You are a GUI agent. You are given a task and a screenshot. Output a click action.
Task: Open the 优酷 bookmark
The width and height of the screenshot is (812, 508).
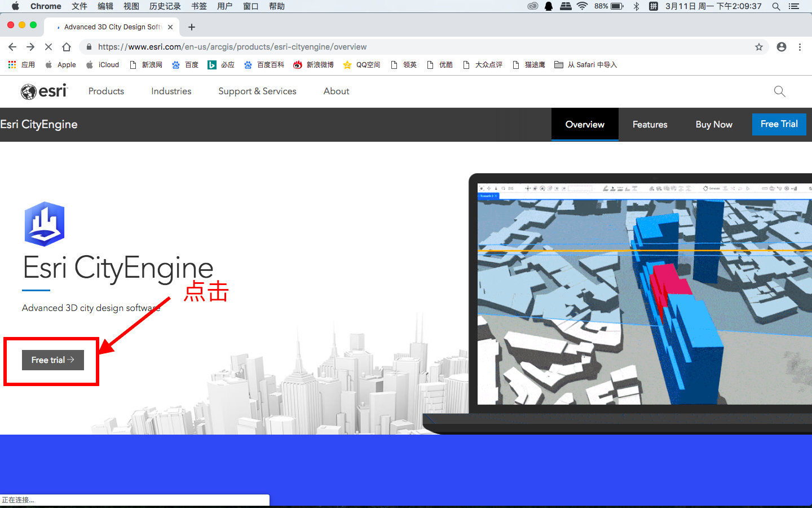point(440,65)
